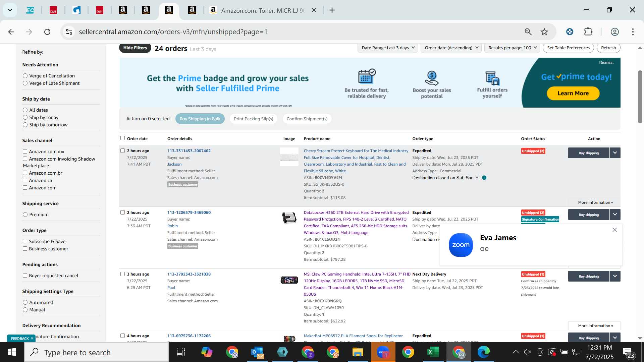Open Outlook from the taskbar
Image resolution: width=644 pixels, height=362 pixels.
[x=257, y=352]
